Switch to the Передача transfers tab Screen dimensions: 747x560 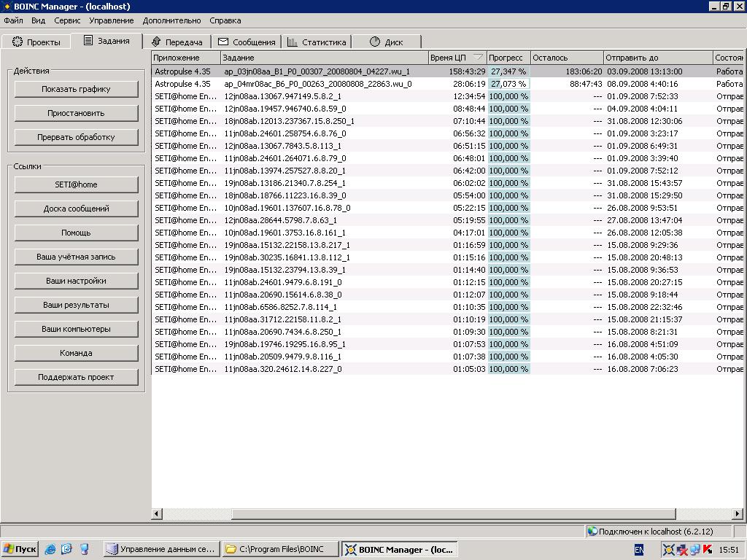pyautogui.click(x=177, y=42)
